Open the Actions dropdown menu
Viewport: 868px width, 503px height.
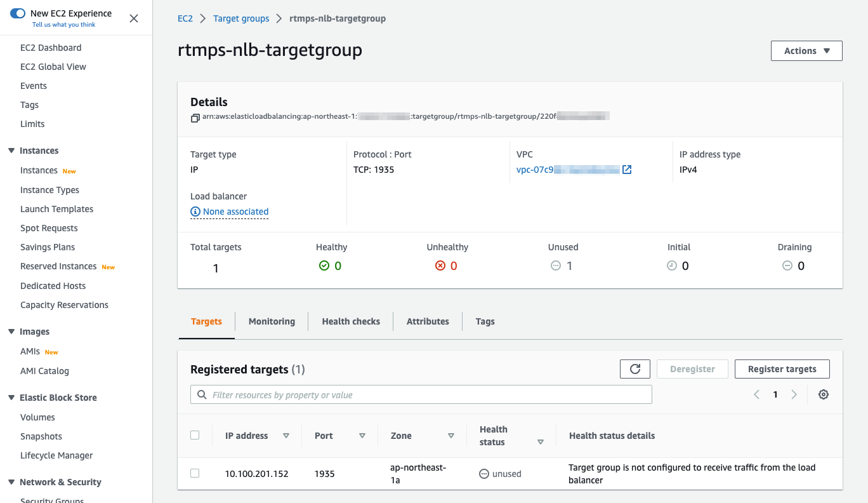click(806, 51)
